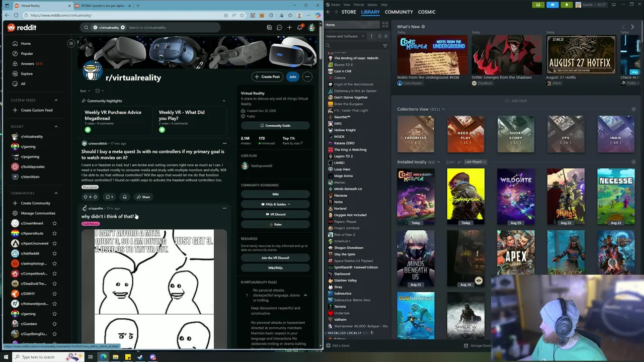The height and width of the screenshot is (362, 644).
Task: Click What's New settings gear in Steam
Action: 423,27
